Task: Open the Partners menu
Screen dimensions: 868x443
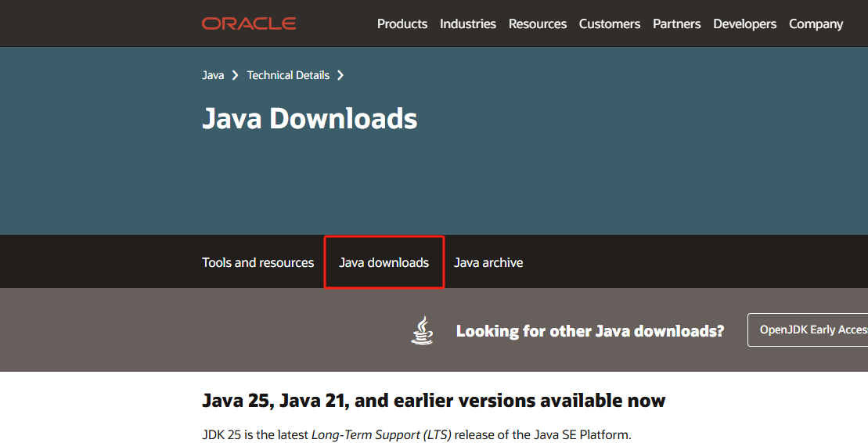Action: point(676,23)
